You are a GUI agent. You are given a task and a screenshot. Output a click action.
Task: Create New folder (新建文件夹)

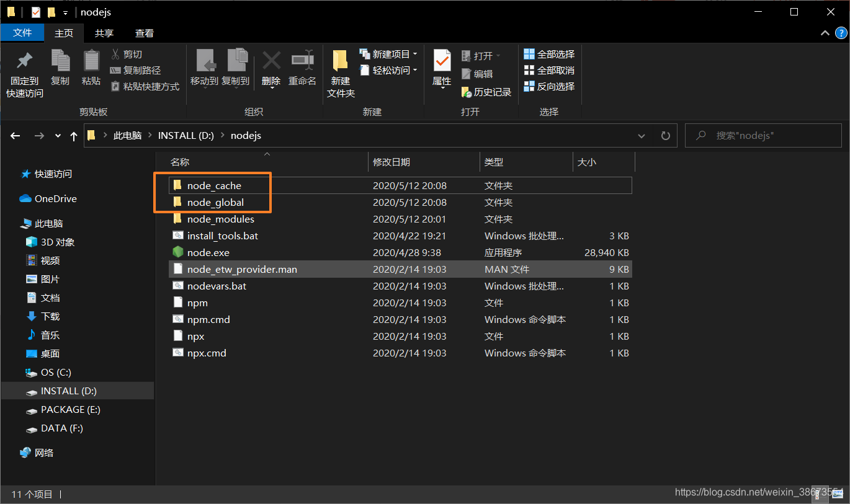[341, 74]
